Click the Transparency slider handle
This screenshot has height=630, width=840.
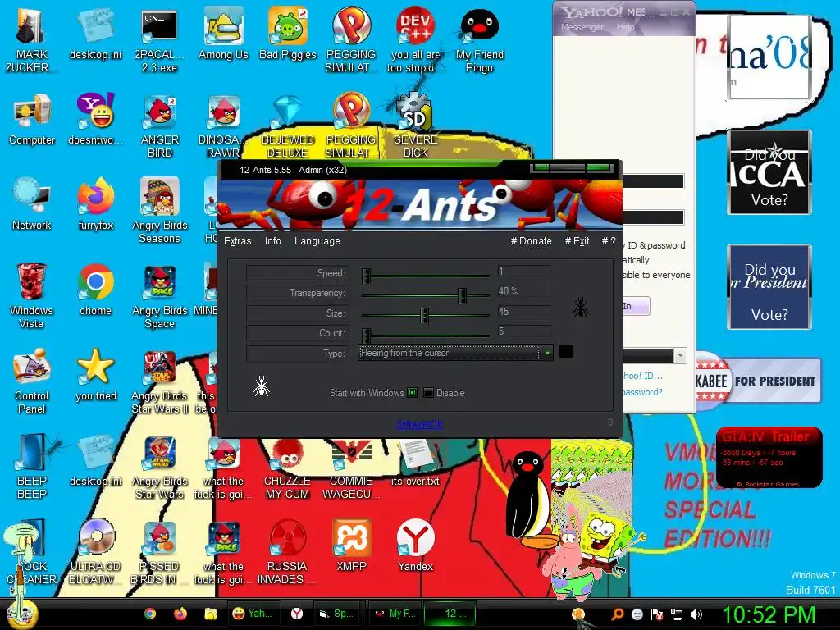coord(462,295)
